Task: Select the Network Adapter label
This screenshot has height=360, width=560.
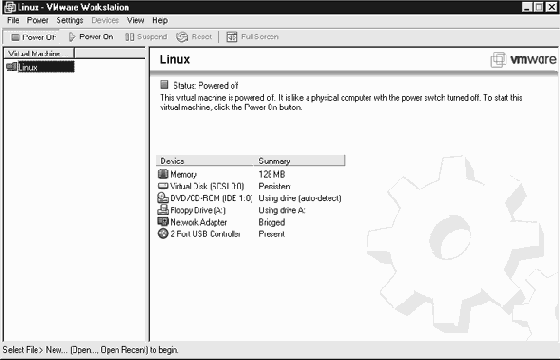Action: tap(199, 222)
